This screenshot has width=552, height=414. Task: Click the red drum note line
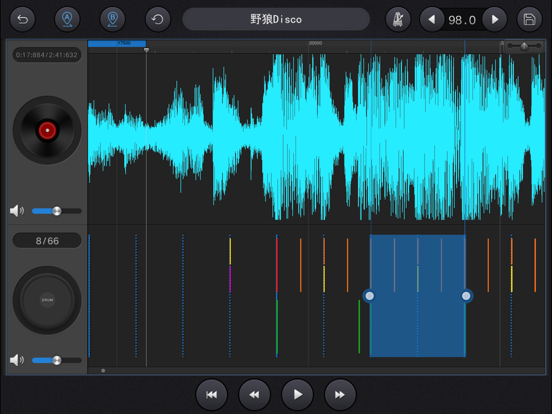[277, 265]
